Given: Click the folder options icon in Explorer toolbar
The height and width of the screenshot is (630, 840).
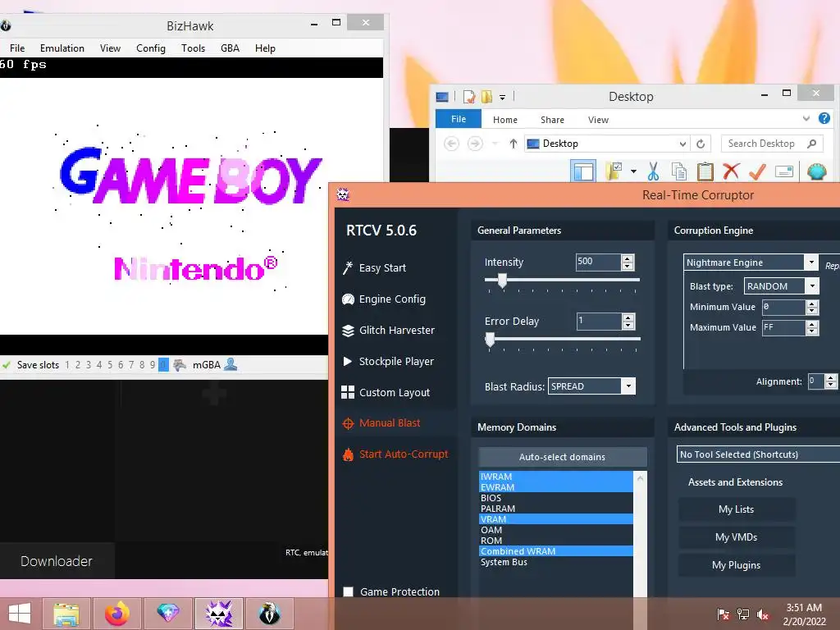Looking at the screenshot, I should coord(614,171).
